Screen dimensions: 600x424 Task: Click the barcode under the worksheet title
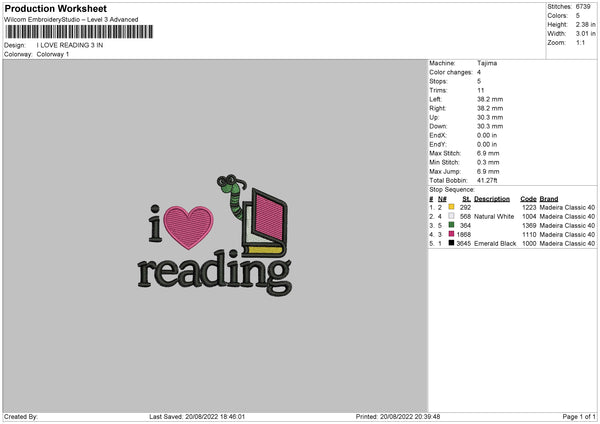click(x=79, y=32)
